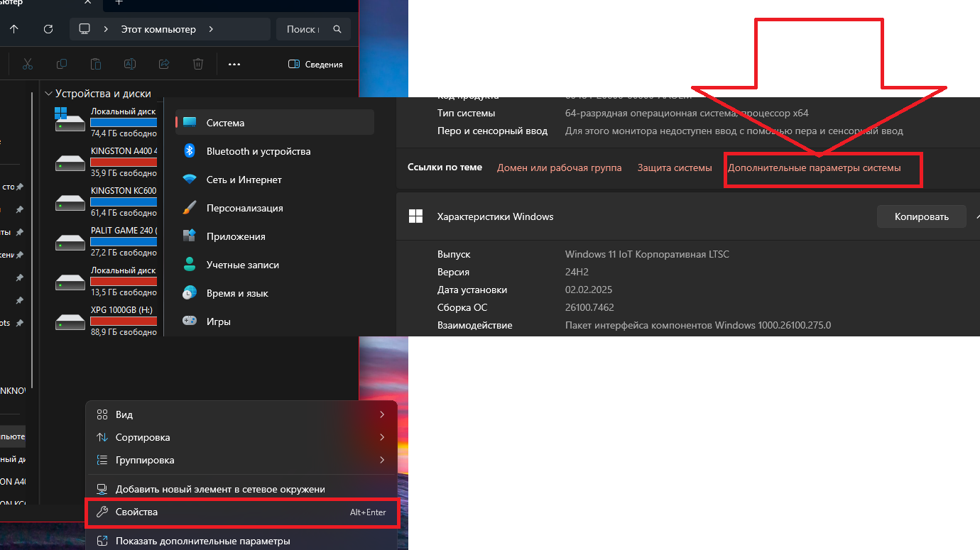Choose Показать дополнительные параметры
Screen dimensions: 980x550
(x=241, y=541)
